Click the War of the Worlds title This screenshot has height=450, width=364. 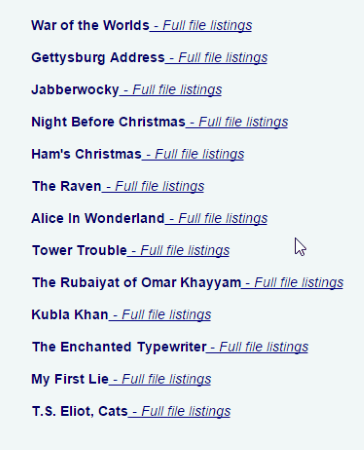pyautogui.click(x=90, y=25)
